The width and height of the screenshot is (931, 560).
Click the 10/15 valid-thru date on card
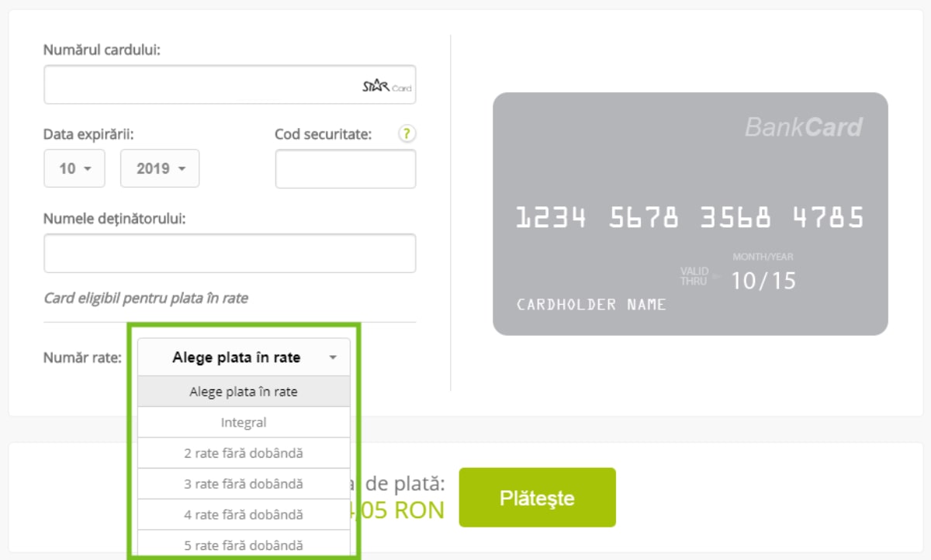[763, 280]
